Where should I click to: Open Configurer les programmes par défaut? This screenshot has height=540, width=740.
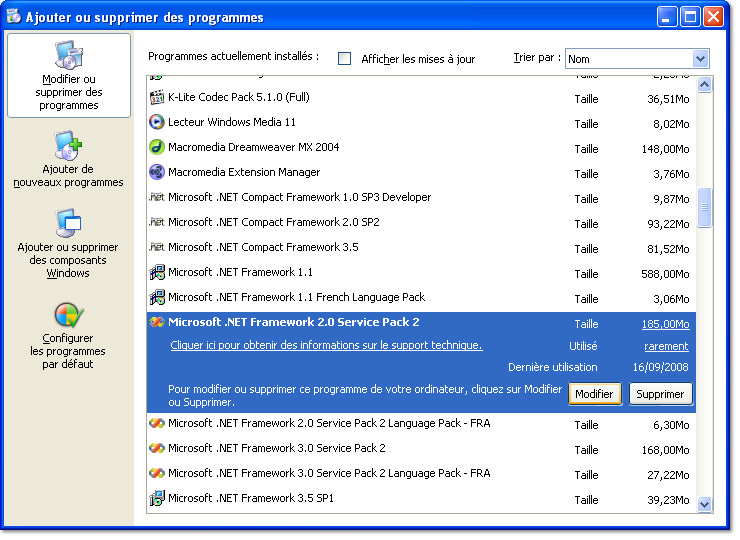(x=68, y=336)
